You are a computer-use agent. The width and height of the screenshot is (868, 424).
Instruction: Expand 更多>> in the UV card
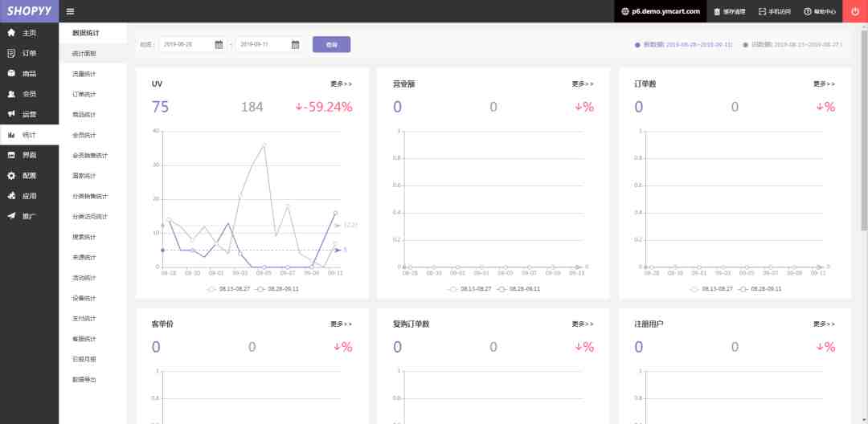click(341, 84)
